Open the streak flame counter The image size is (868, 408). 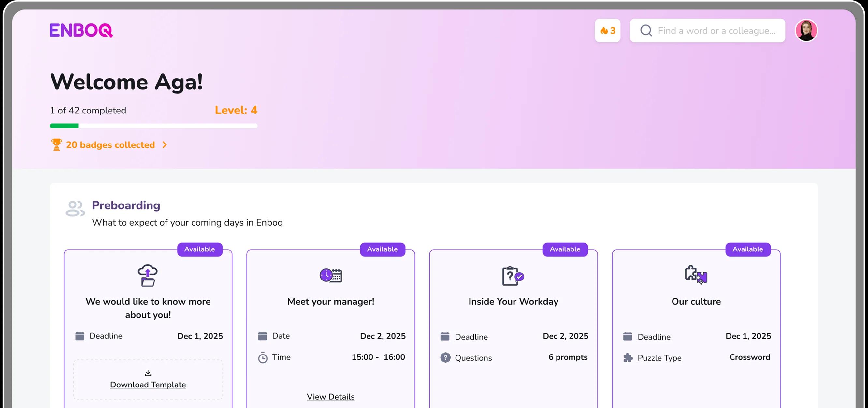click(608, 30)
